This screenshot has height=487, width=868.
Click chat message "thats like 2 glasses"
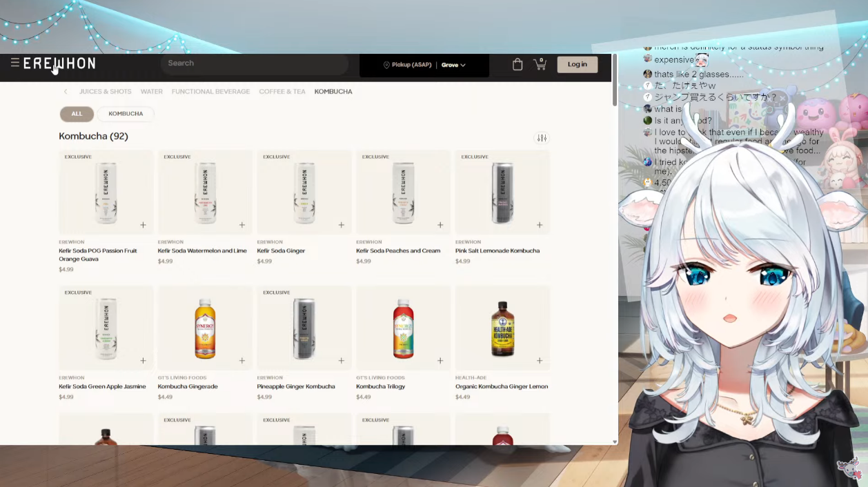tap(699, 74)
